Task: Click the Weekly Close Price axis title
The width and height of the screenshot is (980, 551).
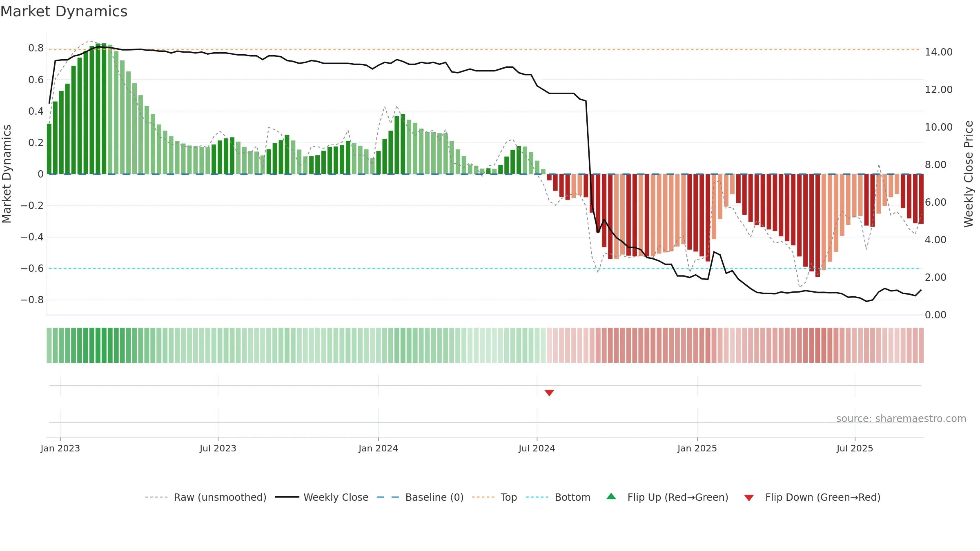Action: pyautogui.click(x=969, y=174)
